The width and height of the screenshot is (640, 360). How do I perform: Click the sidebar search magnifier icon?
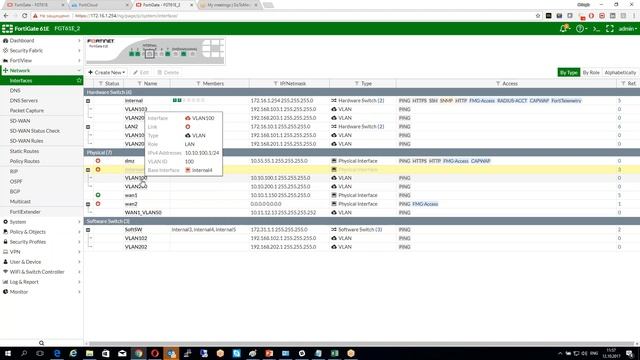click(41, 343)
